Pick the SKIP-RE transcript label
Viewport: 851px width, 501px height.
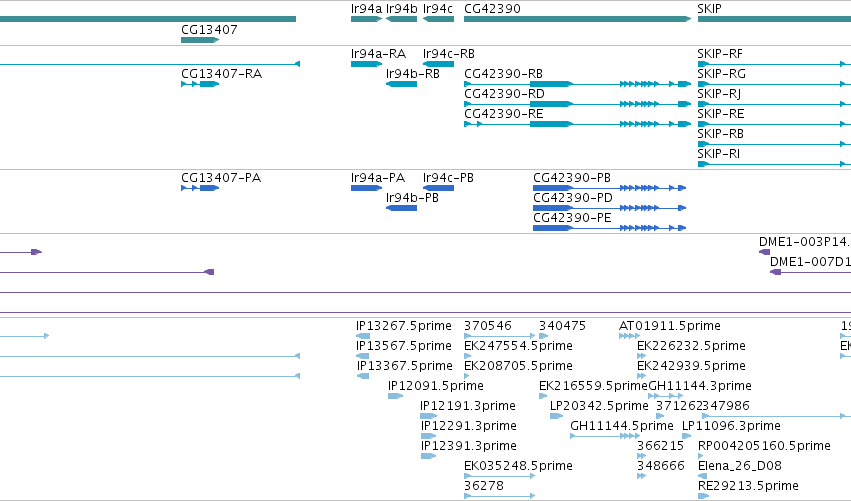[x=720, y=114]
